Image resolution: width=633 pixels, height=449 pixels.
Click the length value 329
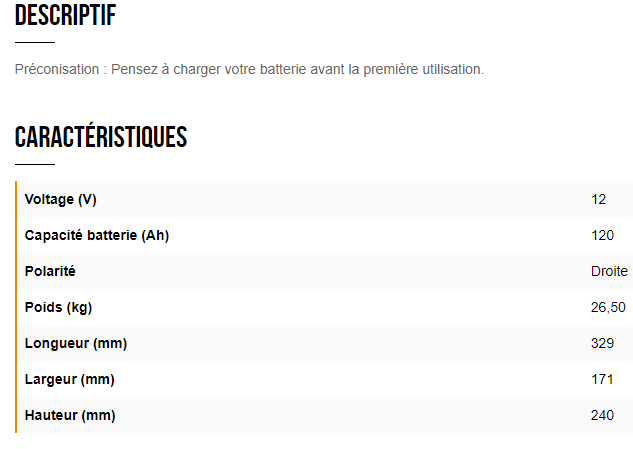(x=602, y=343)
